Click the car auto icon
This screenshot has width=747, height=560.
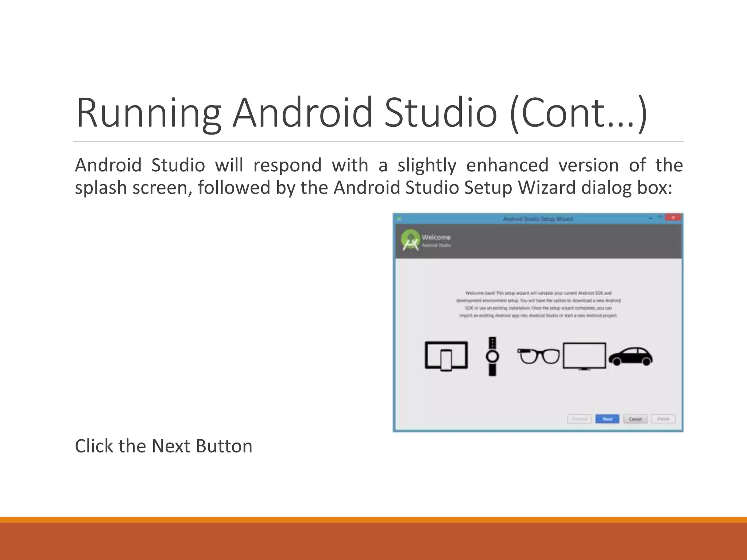pos(631,356)
